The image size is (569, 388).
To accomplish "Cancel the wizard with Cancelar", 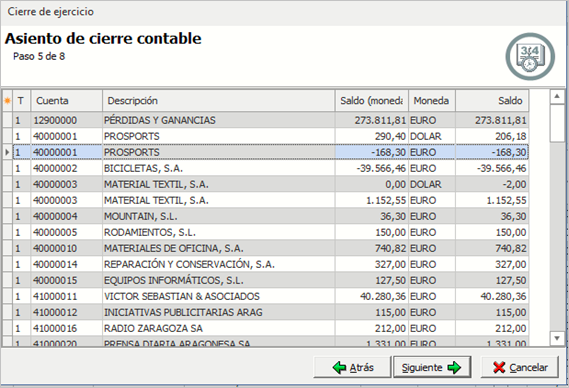I will (520, 367).
